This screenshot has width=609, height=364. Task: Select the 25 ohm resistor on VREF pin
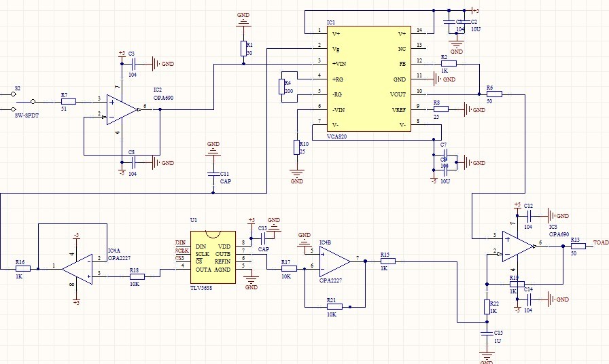coord(441,109)
